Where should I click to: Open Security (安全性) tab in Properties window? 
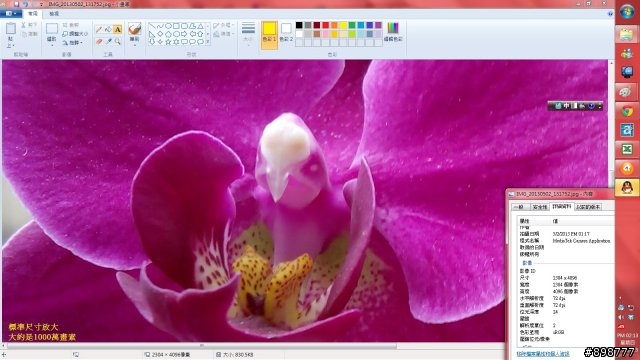(540, 207)
